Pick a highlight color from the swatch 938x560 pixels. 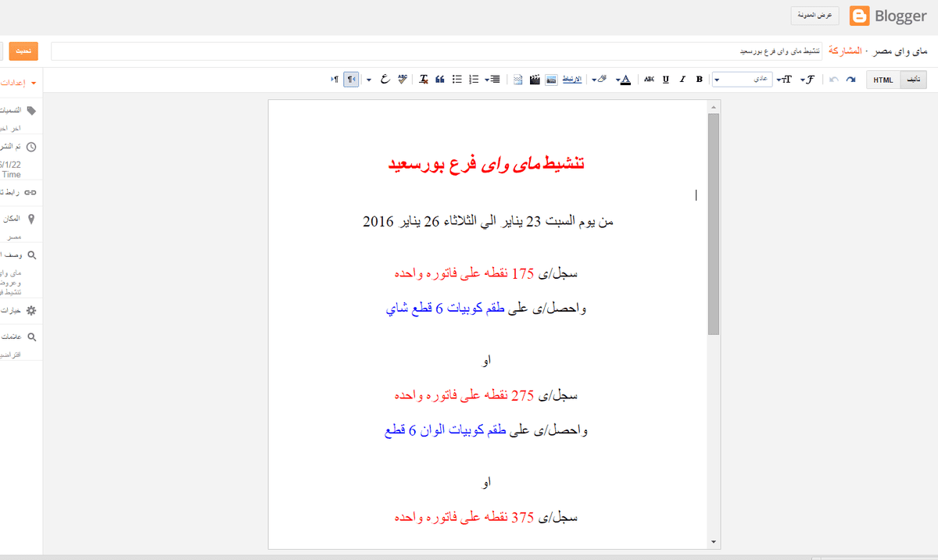click(x=600, y=79)
